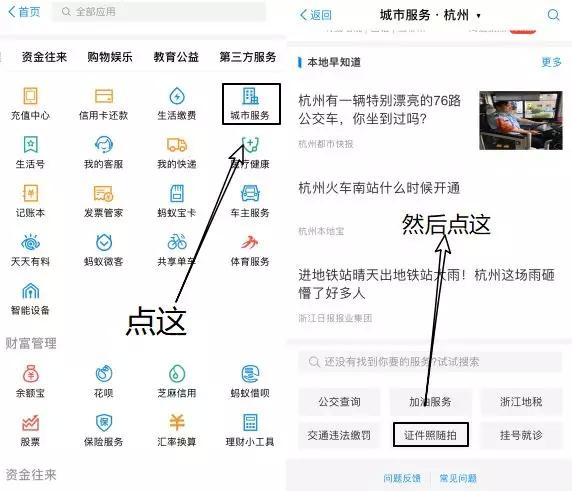Click the 全部应用 search field
Screen dimensions: 572x491
point(159,12)
